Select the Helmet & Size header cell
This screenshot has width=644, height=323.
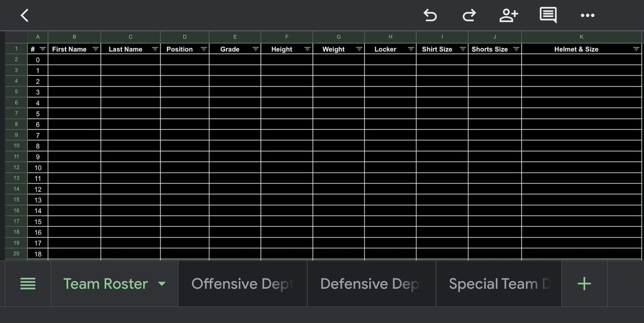581,49
